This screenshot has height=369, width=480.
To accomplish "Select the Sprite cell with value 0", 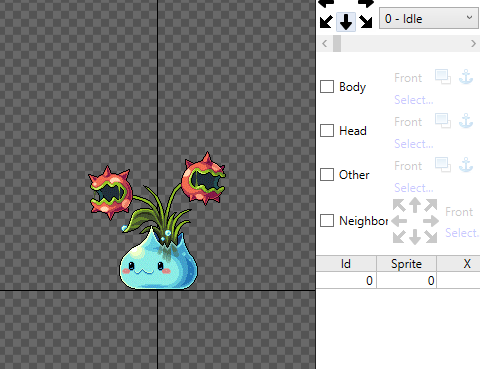I will pos(406,280).
